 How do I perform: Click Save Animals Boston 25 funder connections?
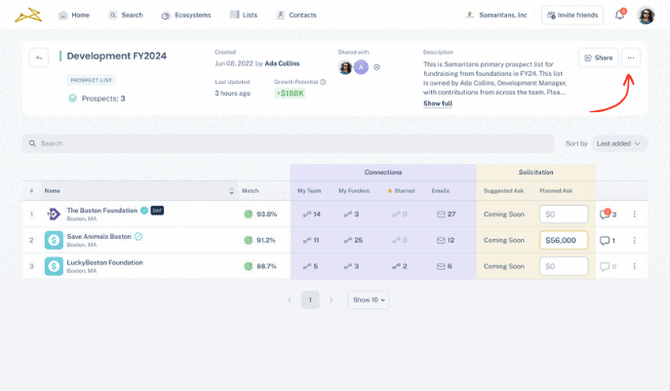pos(353,240)
